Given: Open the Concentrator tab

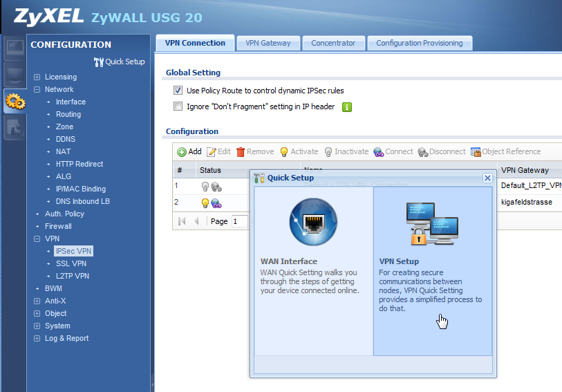Looking at the screenshot, I should point(333,43).
